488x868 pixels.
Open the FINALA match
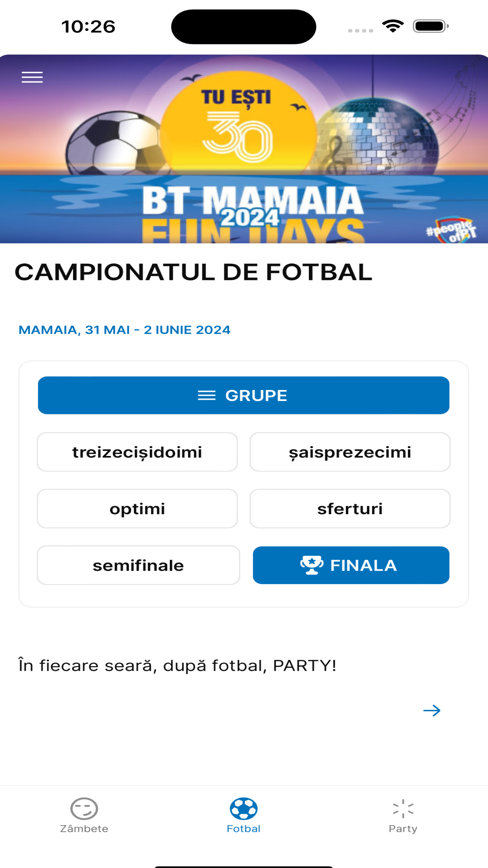(x=351, y=565)
